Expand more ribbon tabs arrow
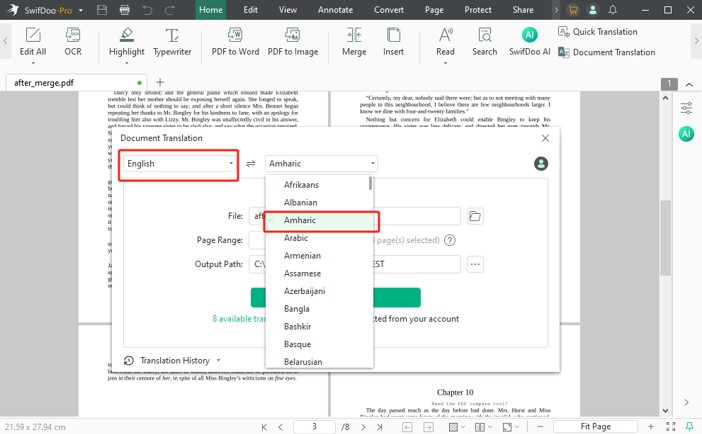Screen dimensions: 702x434 [556, 10]
